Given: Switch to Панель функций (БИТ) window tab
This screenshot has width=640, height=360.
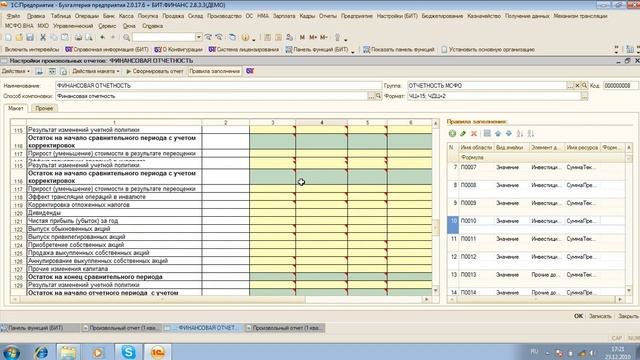Looking at the screenshot, I should [x=39, y=328].
